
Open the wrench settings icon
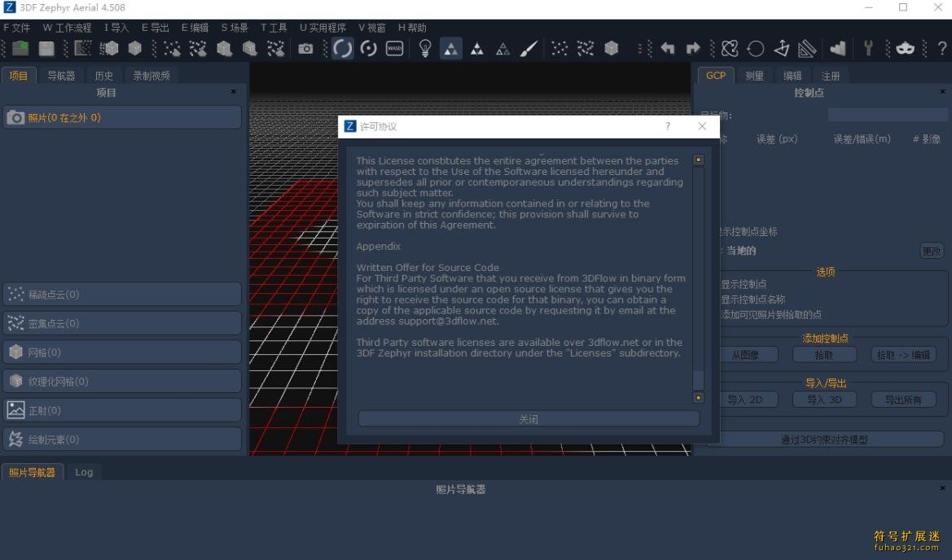coord(868,49)
